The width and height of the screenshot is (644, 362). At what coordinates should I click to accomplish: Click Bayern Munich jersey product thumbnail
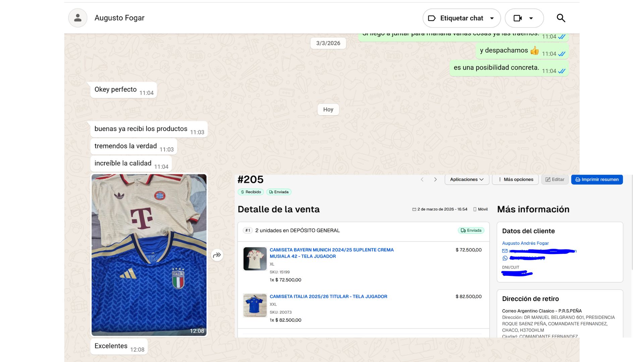(255, 259)
